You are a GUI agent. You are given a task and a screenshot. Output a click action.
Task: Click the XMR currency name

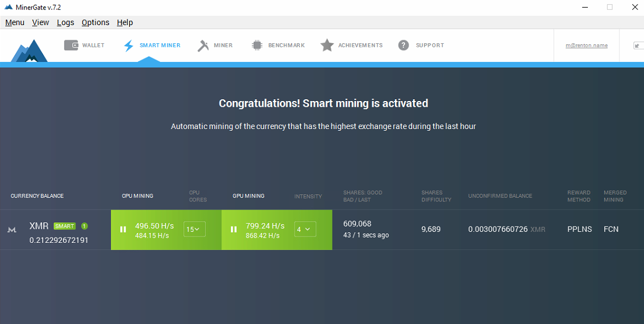pyautogui.click(x=39, y=226)
